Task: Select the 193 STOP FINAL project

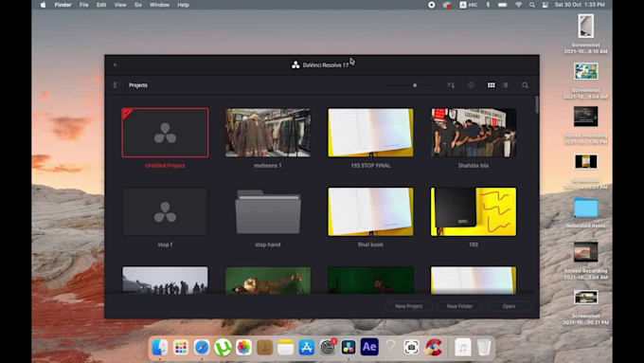Action: 370,133
